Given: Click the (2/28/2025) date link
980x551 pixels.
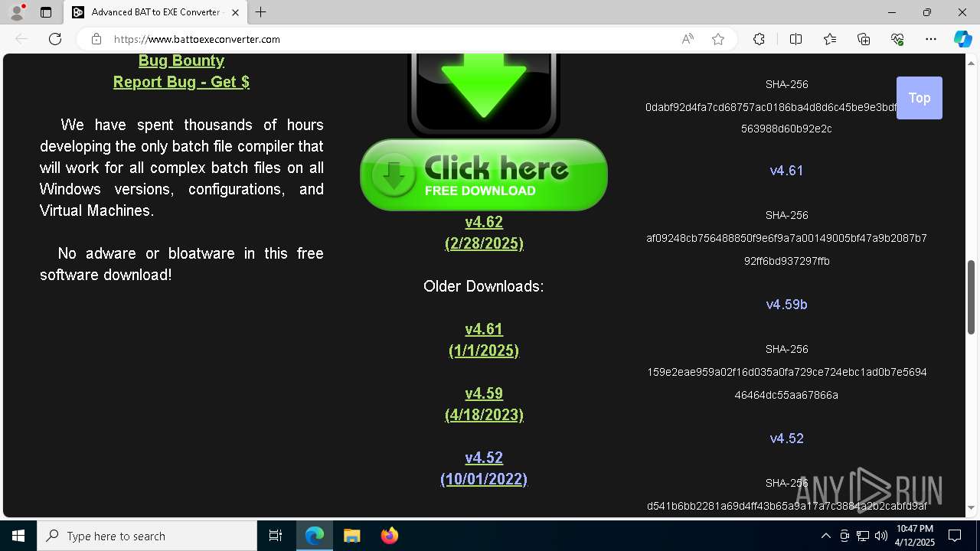Looking at the screenshot, I should coord(484,243).
